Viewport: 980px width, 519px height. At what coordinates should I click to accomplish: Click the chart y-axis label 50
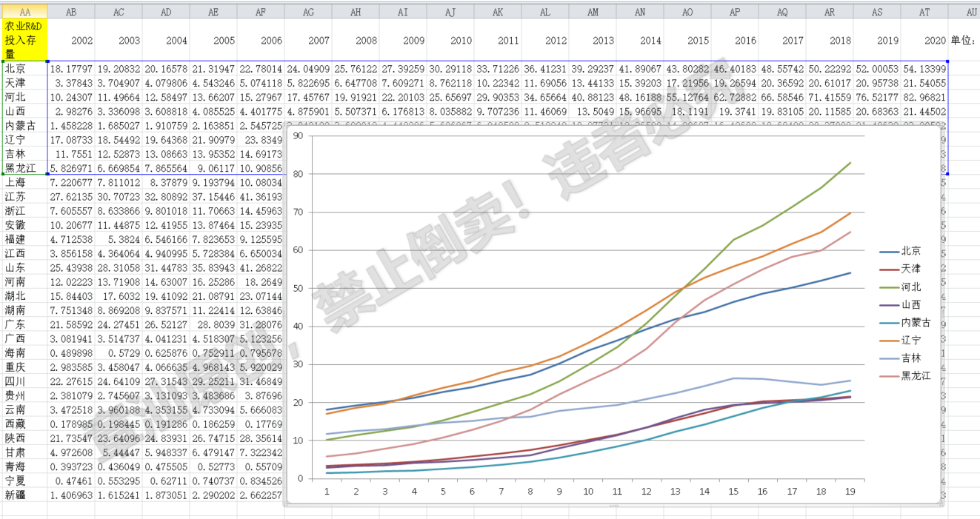point(299,288)
